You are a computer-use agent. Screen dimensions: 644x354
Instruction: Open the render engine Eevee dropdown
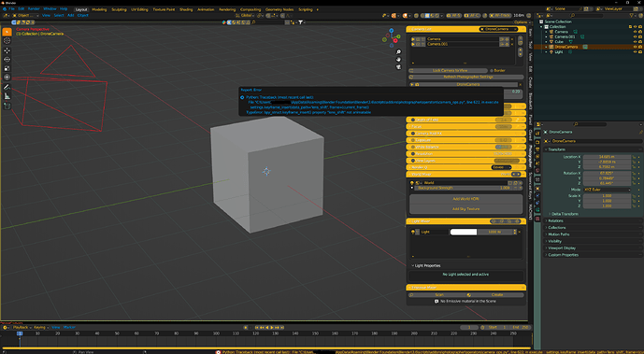point(502,167)
